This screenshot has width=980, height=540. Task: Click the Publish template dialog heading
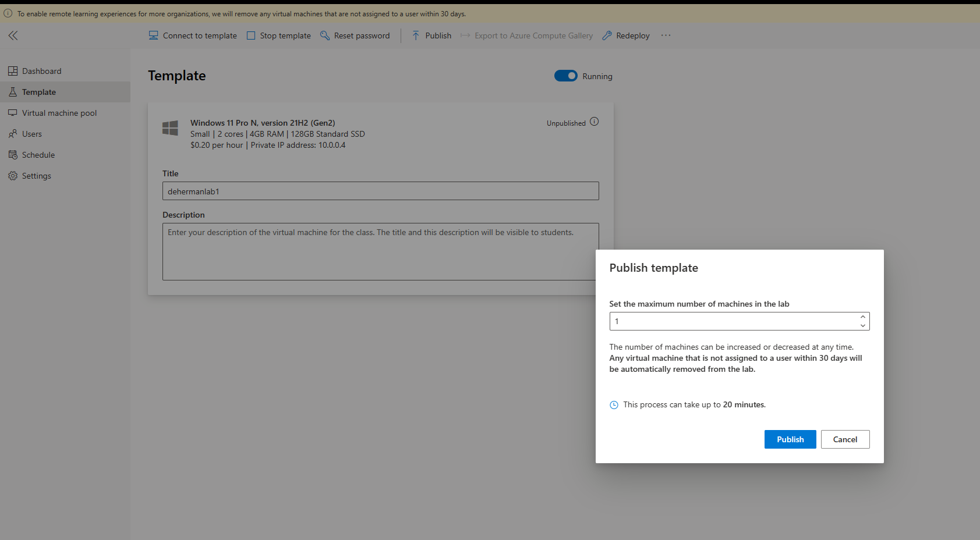[653, 268]
